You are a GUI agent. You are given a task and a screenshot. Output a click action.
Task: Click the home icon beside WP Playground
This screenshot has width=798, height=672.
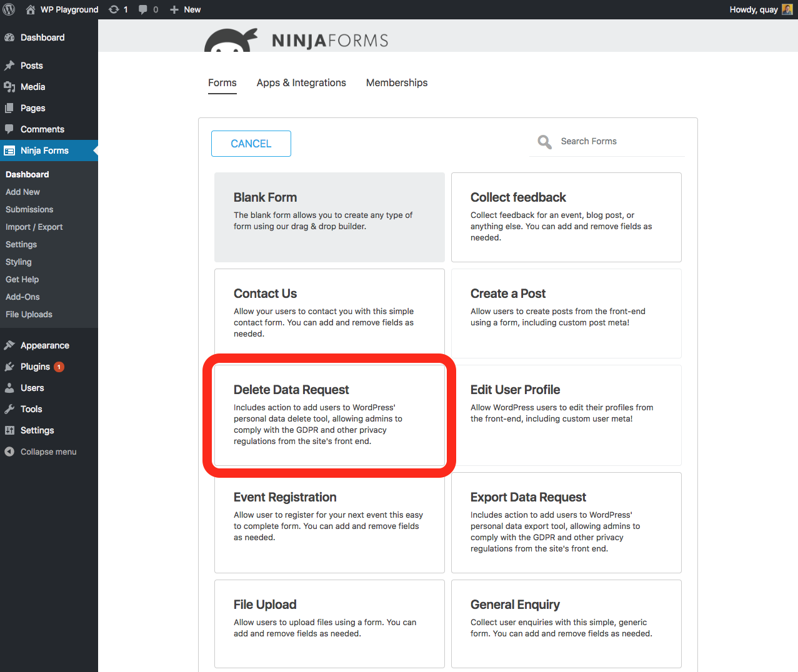pyautogui.click(x=30, y=9)
